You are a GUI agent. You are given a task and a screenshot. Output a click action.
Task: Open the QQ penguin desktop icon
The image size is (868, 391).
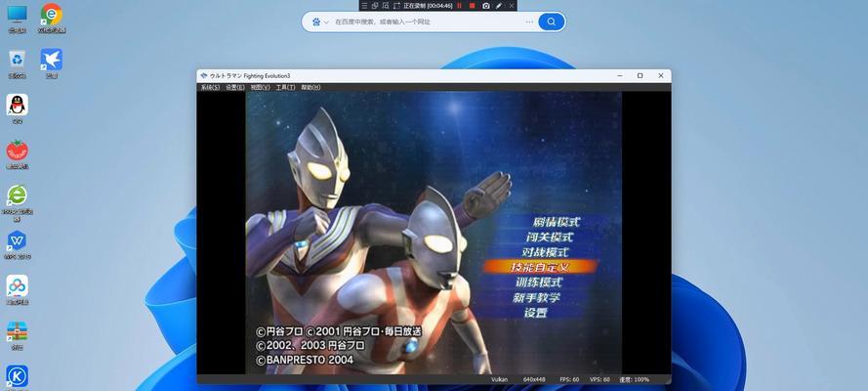tap(18, 109)
